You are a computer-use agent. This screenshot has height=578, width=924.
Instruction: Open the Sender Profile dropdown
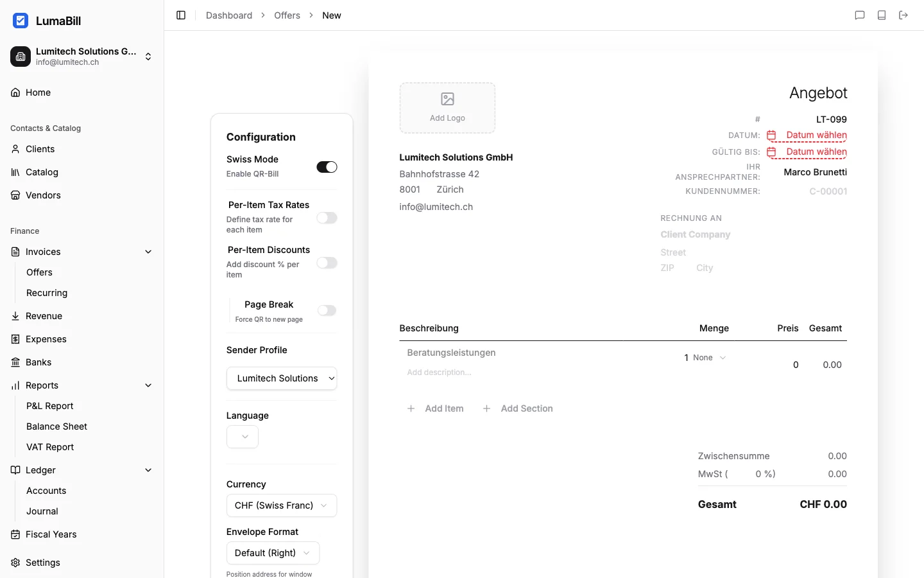click(x=281, y=378)
